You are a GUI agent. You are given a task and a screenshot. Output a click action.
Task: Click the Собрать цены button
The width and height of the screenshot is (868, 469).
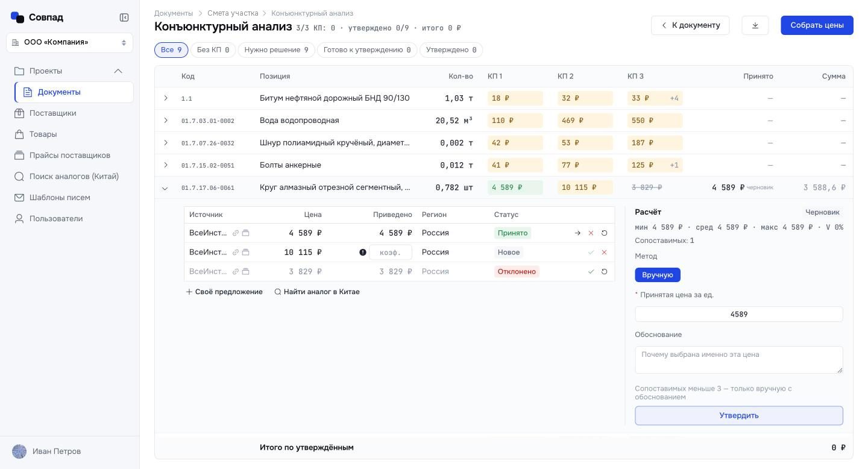tap(817, 25)
